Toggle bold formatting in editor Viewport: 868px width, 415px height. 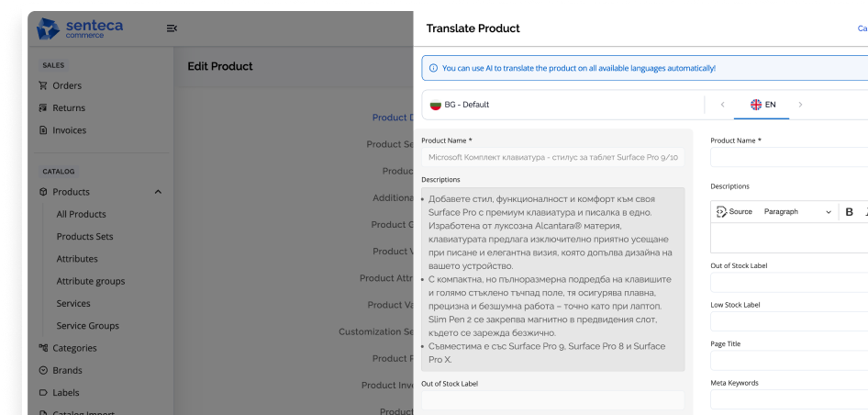pos(849,211)
